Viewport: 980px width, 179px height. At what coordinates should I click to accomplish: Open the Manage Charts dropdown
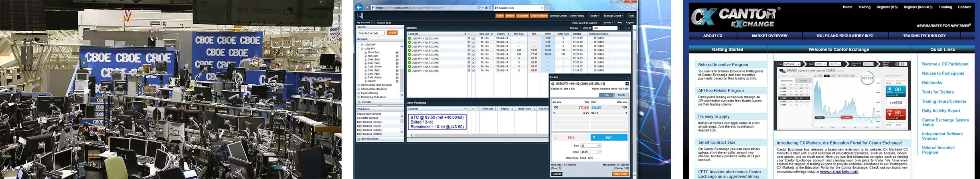[x=614, y=16]
